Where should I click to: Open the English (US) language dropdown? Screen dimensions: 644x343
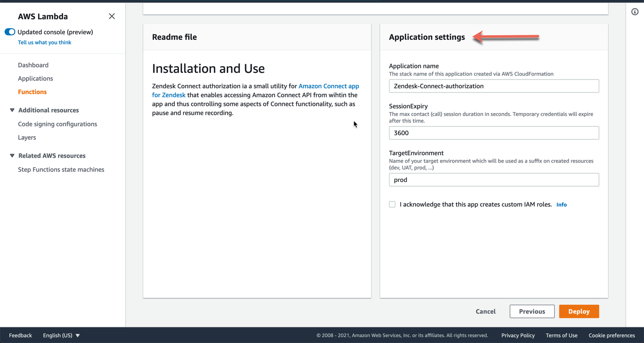point(61,335)
